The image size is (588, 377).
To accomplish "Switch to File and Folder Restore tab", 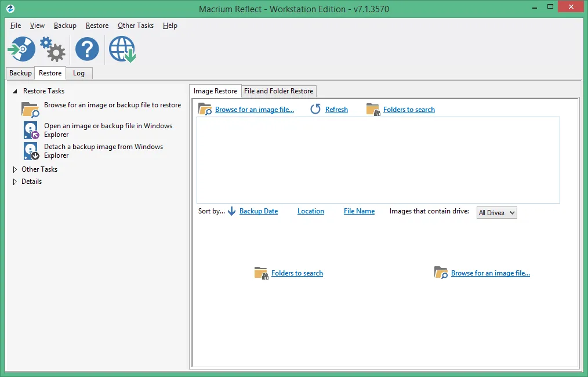I will [x=278, y=91].
